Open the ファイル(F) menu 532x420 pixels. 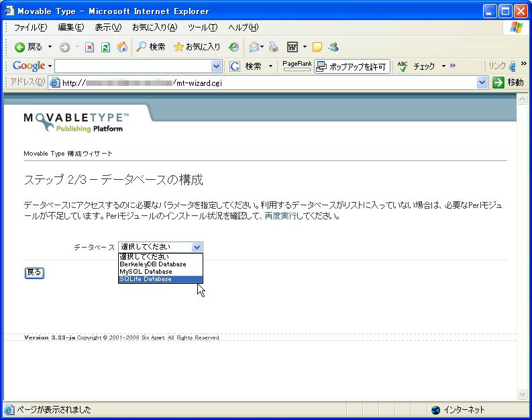pos(30,28)
